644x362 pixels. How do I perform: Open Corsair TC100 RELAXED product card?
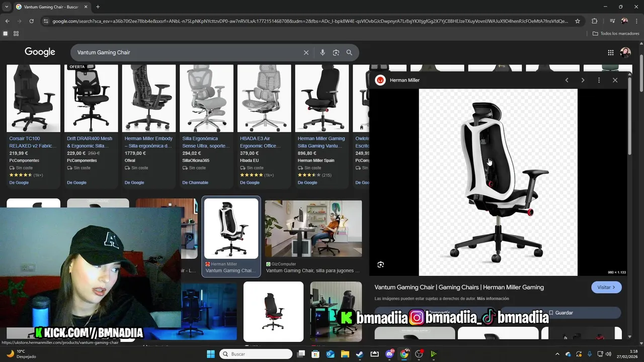pos(33,126)
